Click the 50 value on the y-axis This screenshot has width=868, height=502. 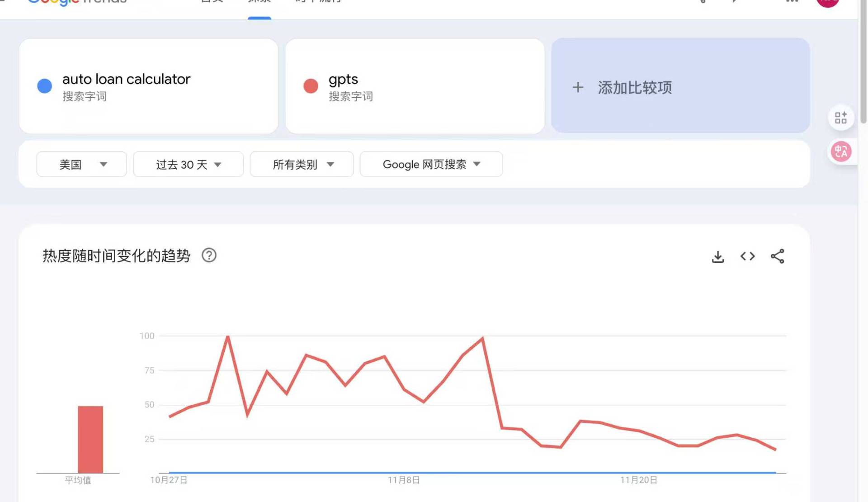pyautogui.click(x=149, y=405)
